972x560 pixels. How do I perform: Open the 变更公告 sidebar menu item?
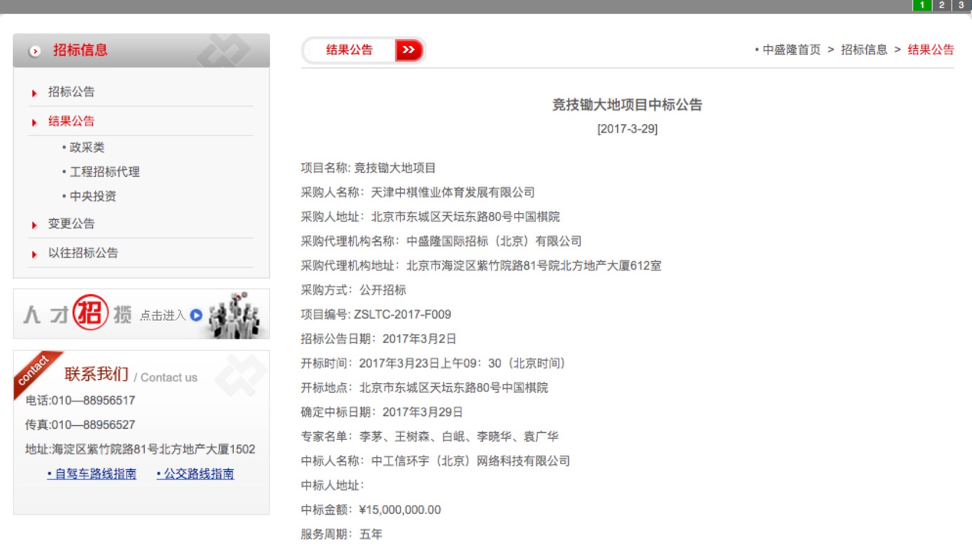tap(71, 224)
